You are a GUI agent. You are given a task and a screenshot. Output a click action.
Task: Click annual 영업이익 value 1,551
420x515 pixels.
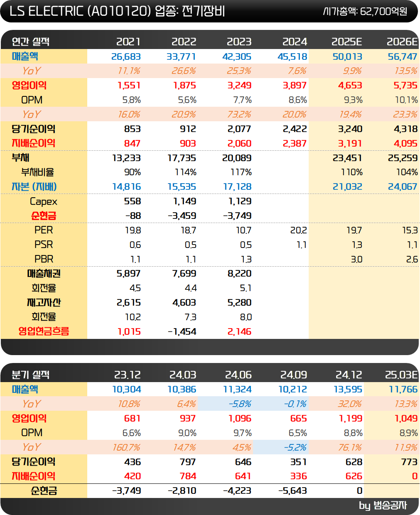click(129, 86)
